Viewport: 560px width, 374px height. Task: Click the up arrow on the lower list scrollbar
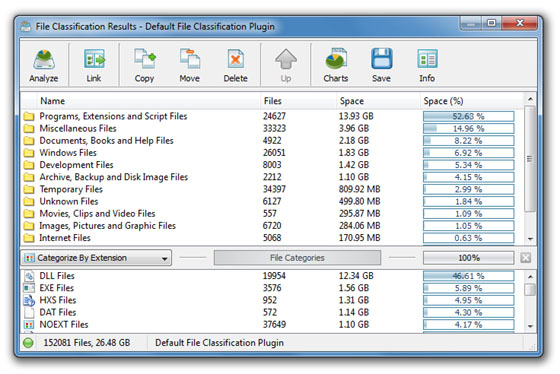[x=530, y=276]
